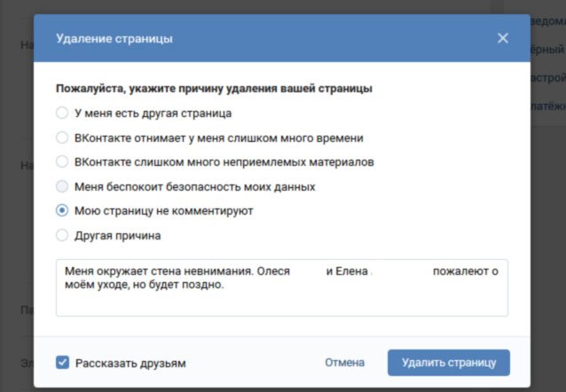Click "Удалить страницу" button
Viewport: 566px width, 392px height.
(449, 363)
